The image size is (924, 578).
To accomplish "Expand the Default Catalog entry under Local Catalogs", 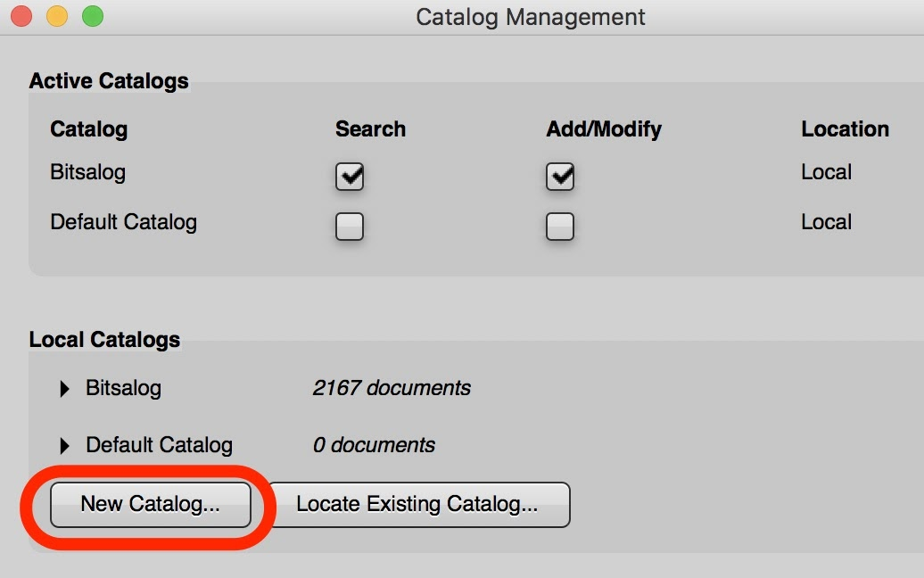I will (65, 445).
